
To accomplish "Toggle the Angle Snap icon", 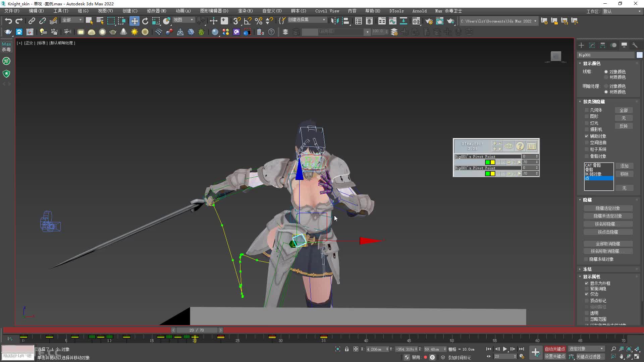I will (x=248, y=21).
